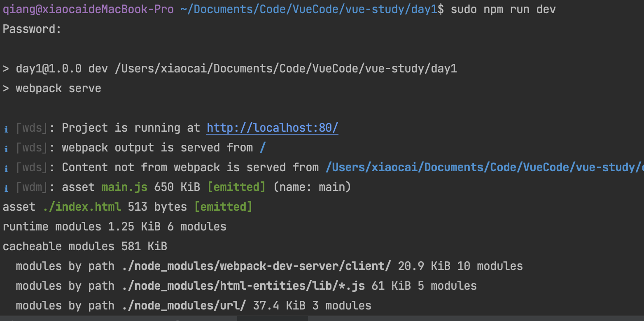Click the Password: prompt line
The height and width of the screenshot is (321, 644).
point(32,29)
